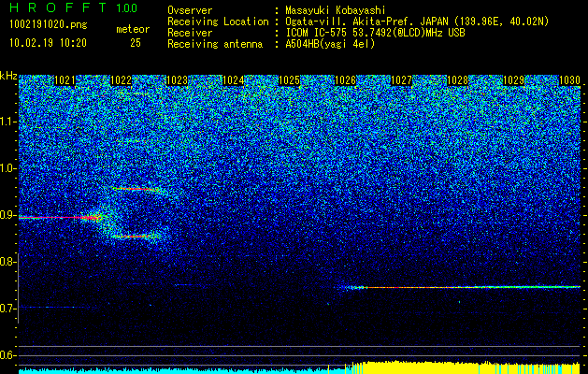The height and width of the screenshot is (374, 588).
Task: Click the file name 1002191020.png
Action: [x=49, y=25]
